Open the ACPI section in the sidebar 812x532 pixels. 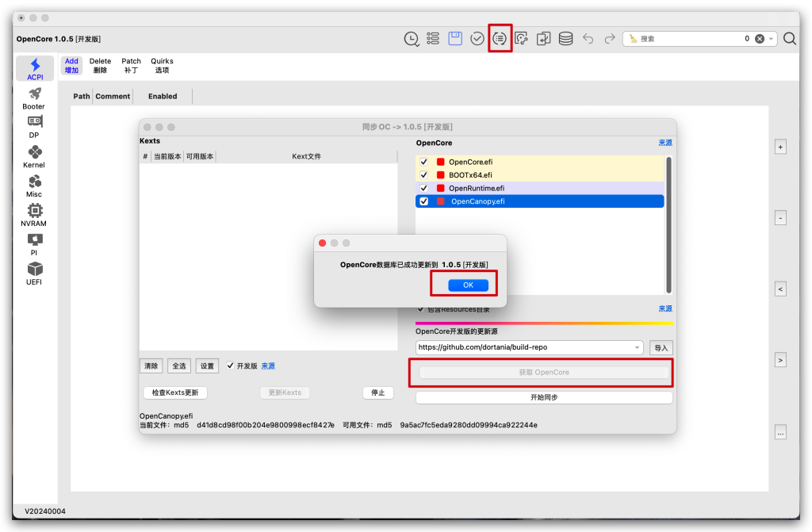pos(35,69)
